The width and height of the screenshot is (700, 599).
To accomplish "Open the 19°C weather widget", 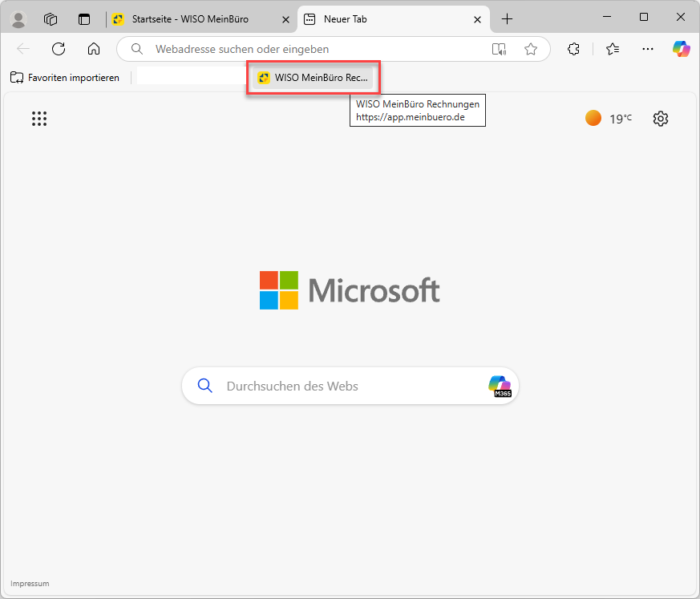I will point(609,119).
